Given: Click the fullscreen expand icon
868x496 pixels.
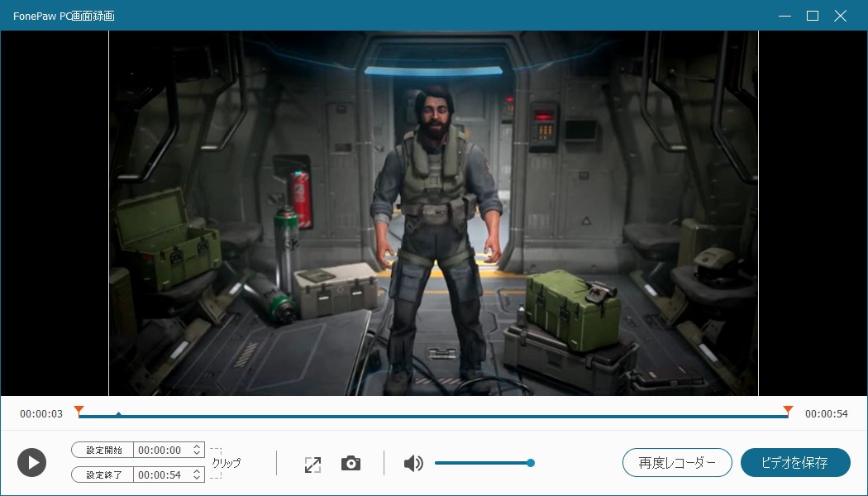Looking at the screenshot, I should [312, 465].
